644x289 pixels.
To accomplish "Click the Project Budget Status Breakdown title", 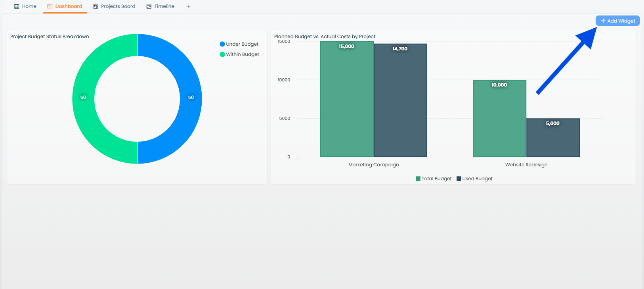I will 50,37.
